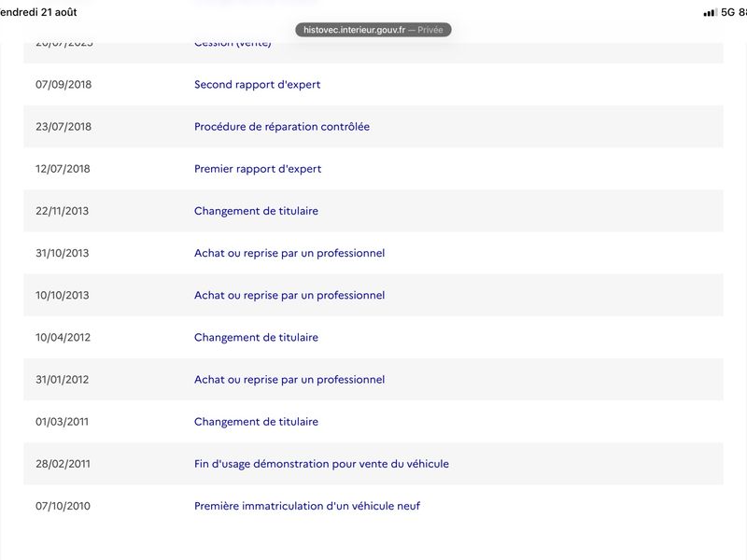
Task: Tap the histovec.interieur.gouv.fr address bar
Action: [373, 30]
